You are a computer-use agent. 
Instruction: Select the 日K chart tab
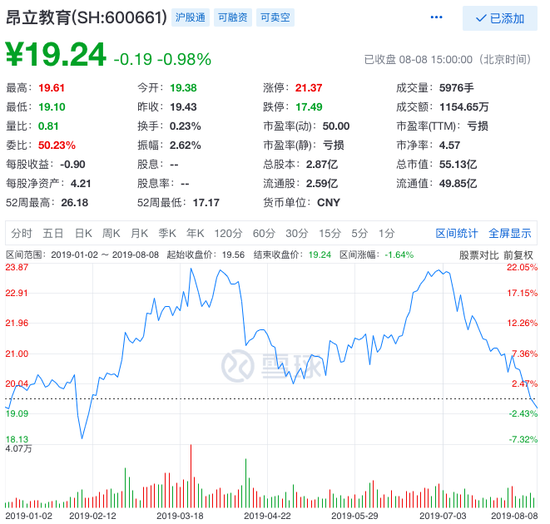83,233
